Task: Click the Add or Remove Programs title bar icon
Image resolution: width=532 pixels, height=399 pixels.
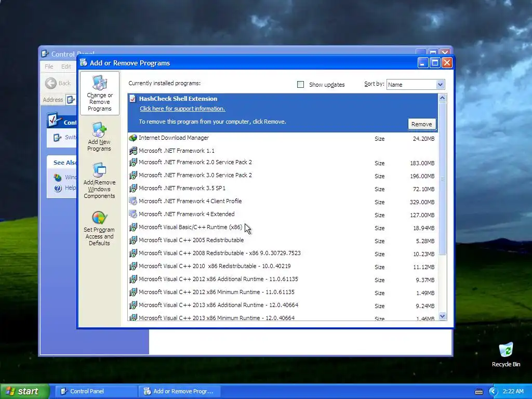Action: tap(84, 63)
